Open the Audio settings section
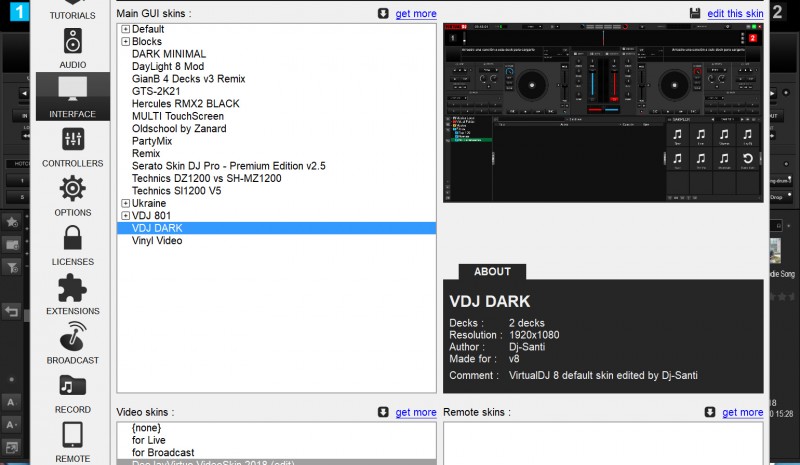 point(73,45)
